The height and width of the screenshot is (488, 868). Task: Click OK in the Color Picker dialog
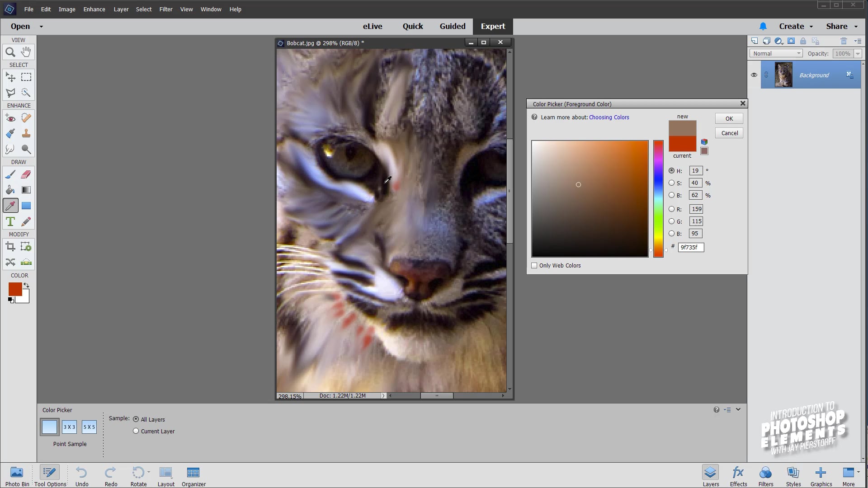click(729, 118)
